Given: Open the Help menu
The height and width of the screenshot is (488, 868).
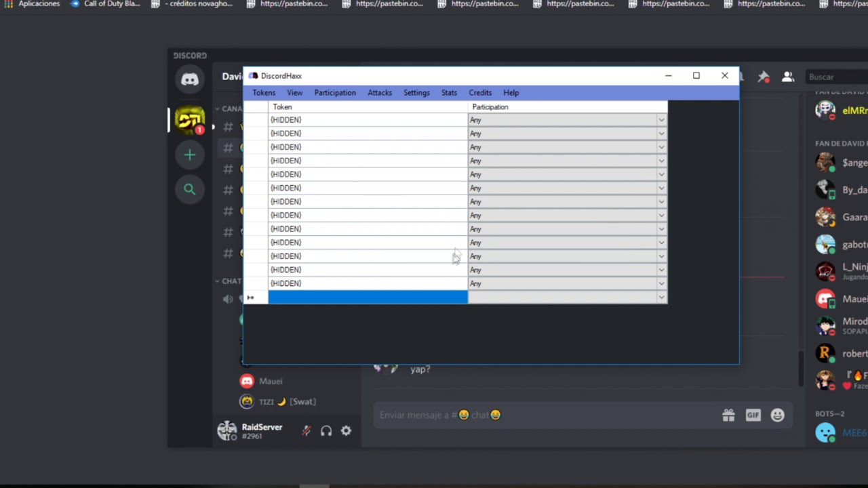Looking at the screenshot, I should (x=511, y=93).
